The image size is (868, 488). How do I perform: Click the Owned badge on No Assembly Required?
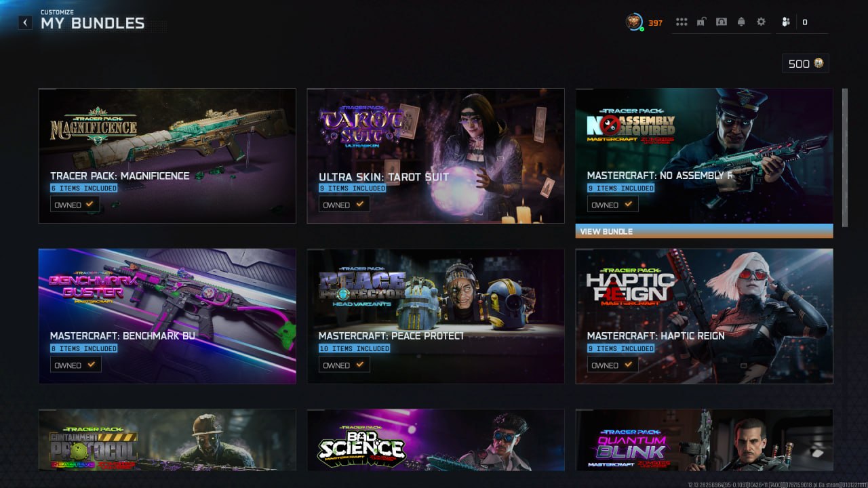(612, 205)
